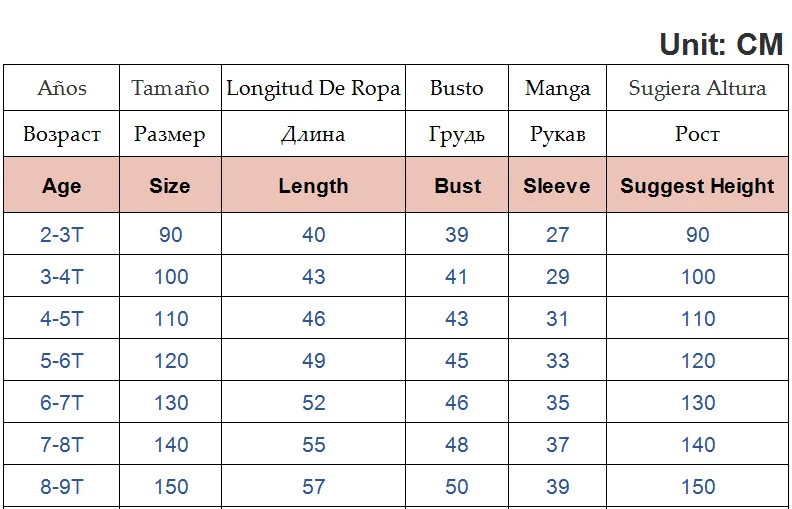Click length value 46 in 4-5T row
This screenshot has width=792, height=509.
314,319
